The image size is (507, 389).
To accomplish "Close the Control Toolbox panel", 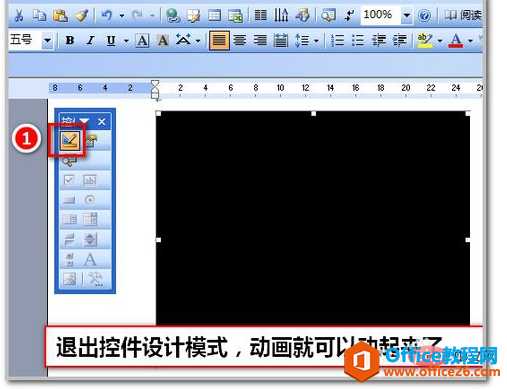I will (x=102, y=122).
